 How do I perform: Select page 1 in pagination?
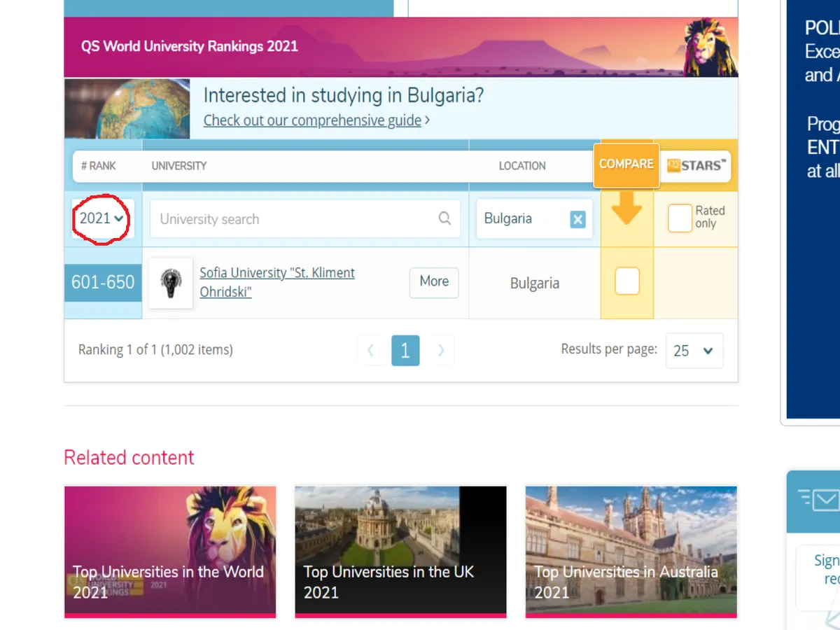coord(405,351)
